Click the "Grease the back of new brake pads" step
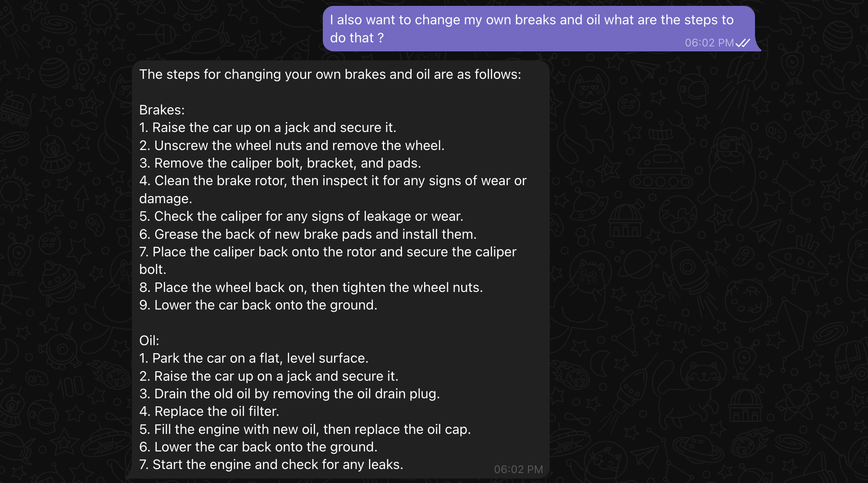 [307, 234]
